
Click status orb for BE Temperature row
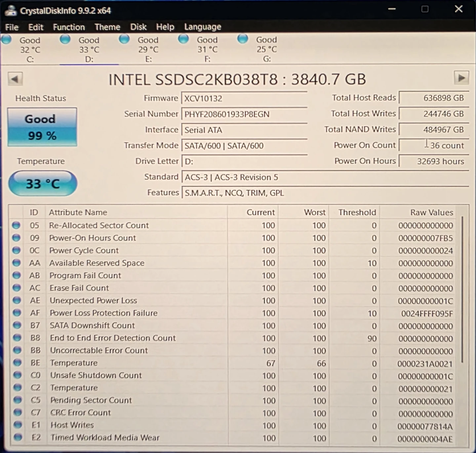[x=17, y=363]
